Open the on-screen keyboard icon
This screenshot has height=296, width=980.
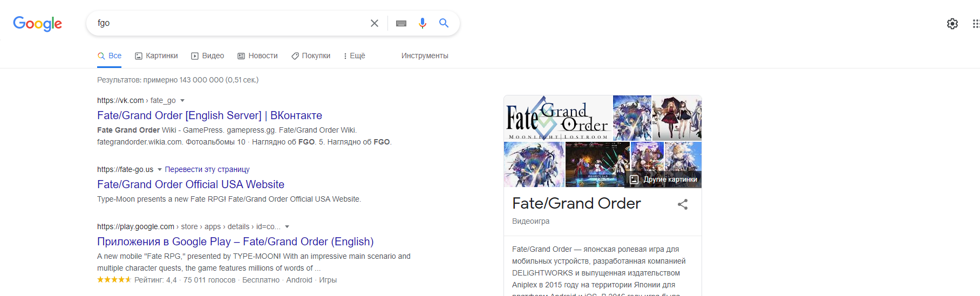click(401, 23)
